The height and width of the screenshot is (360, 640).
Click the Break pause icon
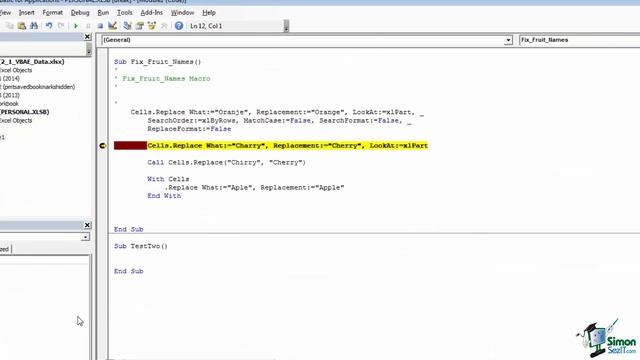[88, 26]
